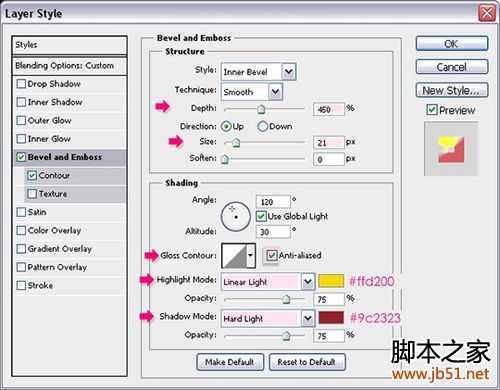Enable the Stroke checkbox
Screen dimensions: 500x390
(x=21, y=285)
